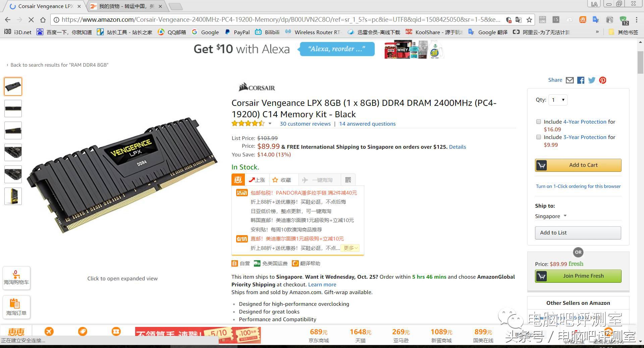Open the QR code icon in Huihui toolbar
This screenshot has width=644, height=348.
coord(348,180)
